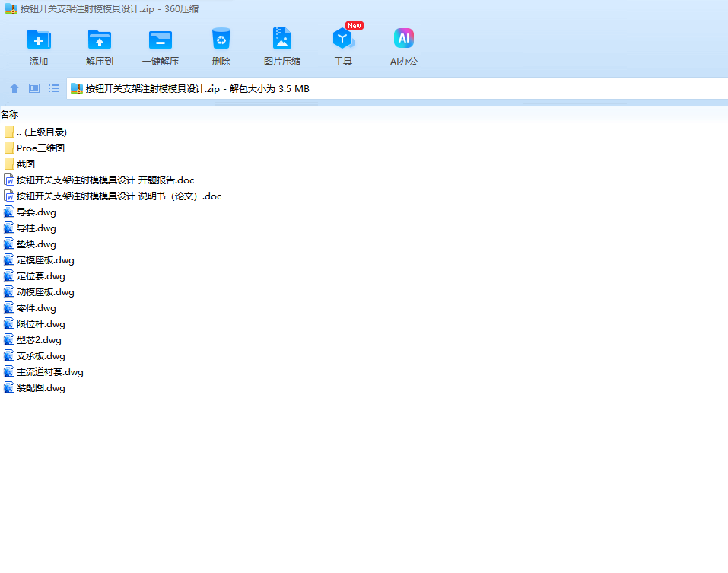728x573 pixels.
Task: Click the 360压缩 title bar app icon
Action: coord(11,9)
